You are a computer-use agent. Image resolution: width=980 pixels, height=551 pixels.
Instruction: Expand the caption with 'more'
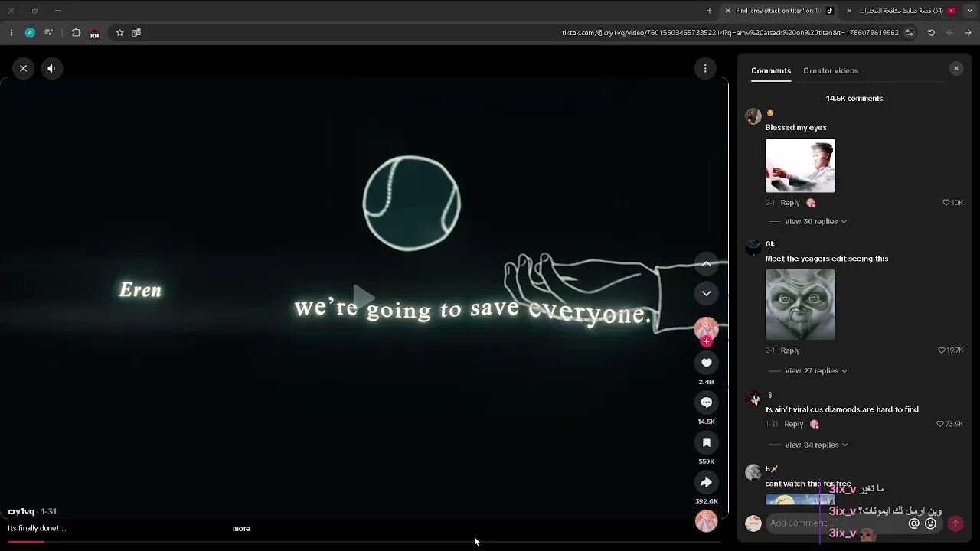(241, 528)
